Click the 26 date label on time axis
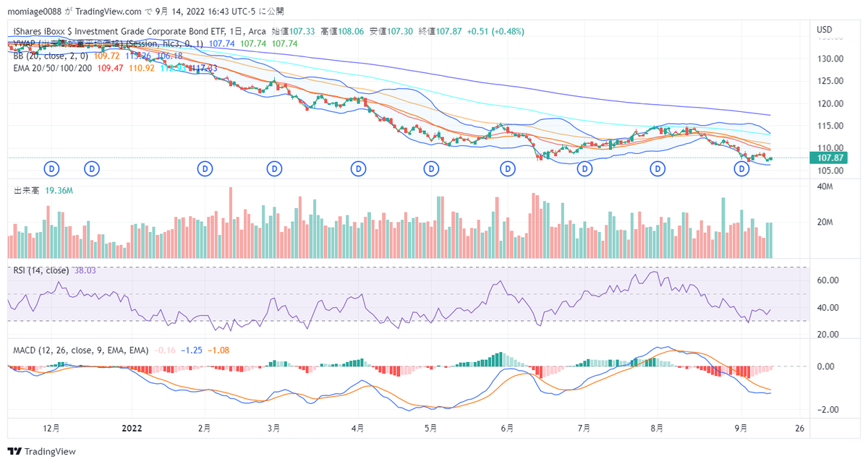This screenshot has height=464, width=868. click(799, 429)
